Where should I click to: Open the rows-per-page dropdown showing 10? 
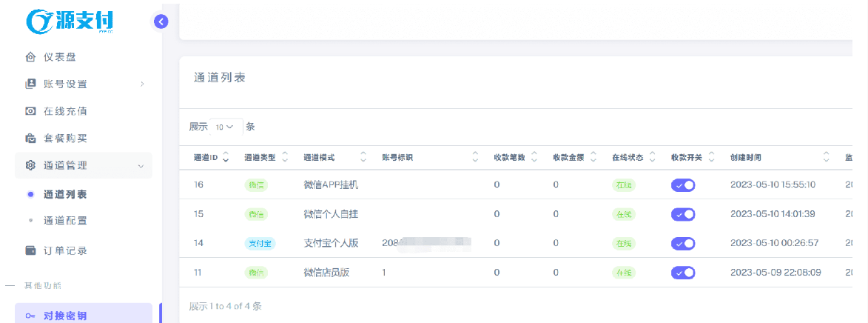226,127
